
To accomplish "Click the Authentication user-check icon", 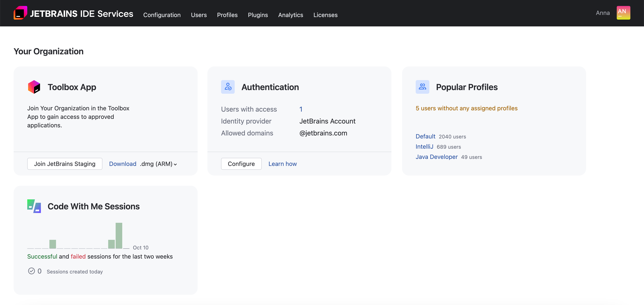I will coord(228,87).
